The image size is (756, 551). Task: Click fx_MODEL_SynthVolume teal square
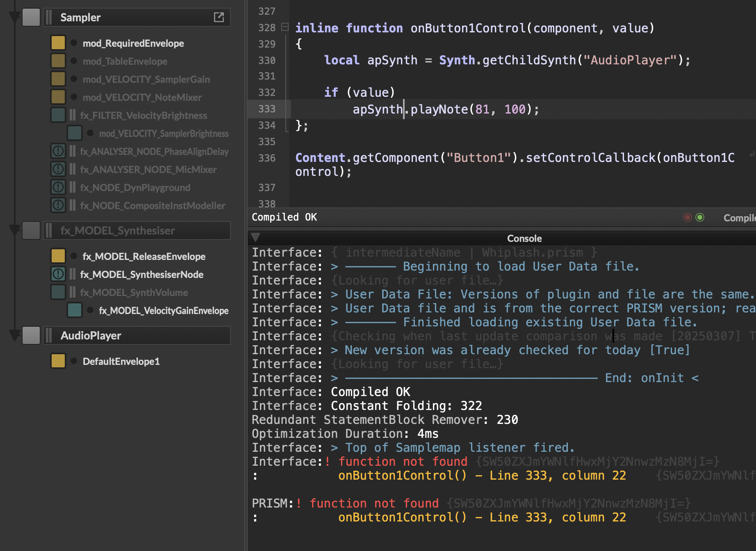pos(58,292)
